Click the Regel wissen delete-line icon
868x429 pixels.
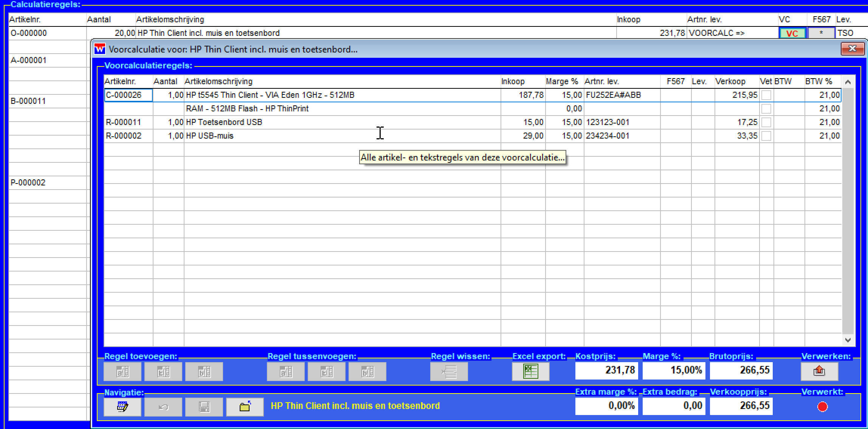449,372
